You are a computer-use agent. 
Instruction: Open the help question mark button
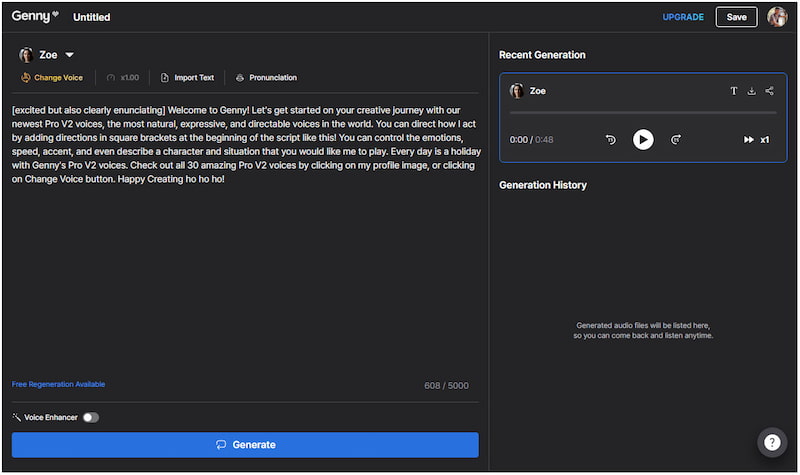click(x=772, y=442)
